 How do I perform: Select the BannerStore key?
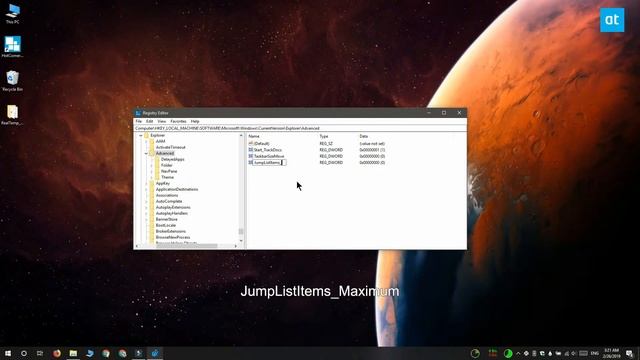166,219
